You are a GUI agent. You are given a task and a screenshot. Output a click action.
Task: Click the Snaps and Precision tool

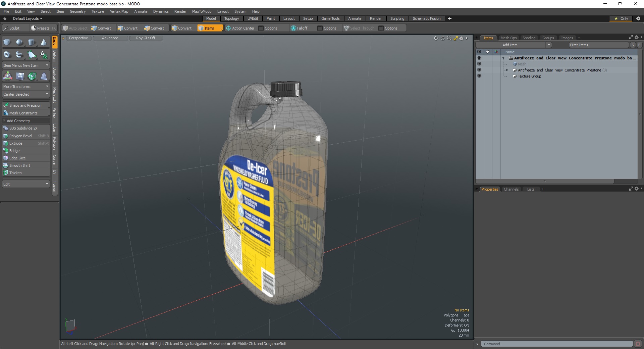[26, 105]
